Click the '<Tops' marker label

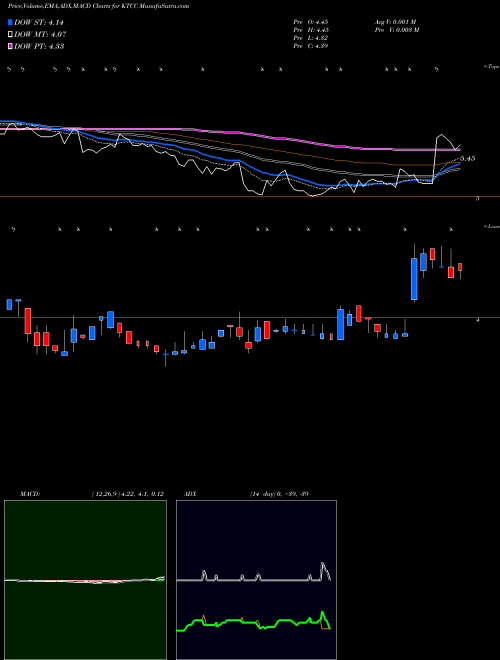(x=491, y=67)
